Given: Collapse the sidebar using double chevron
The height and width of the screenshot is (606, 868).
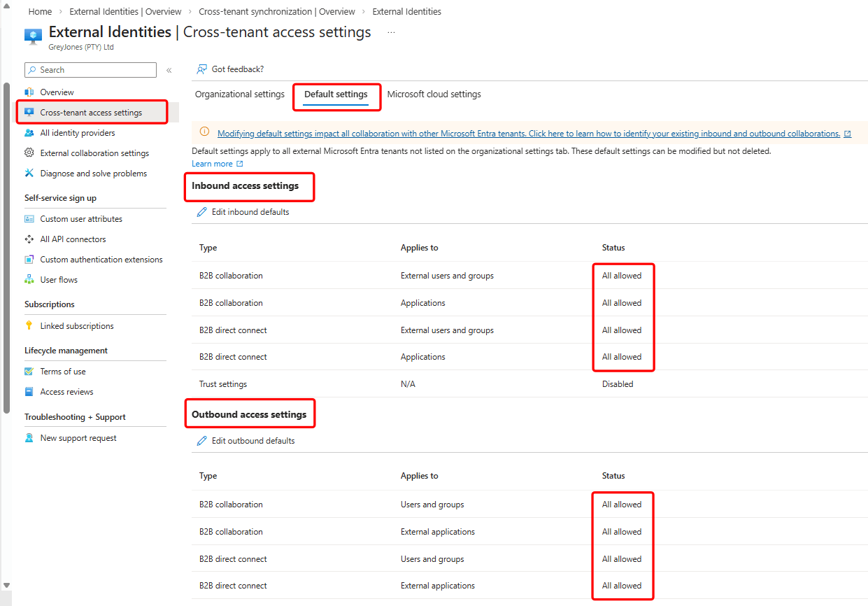Looking at the screenshot, I should pos(169,70).
